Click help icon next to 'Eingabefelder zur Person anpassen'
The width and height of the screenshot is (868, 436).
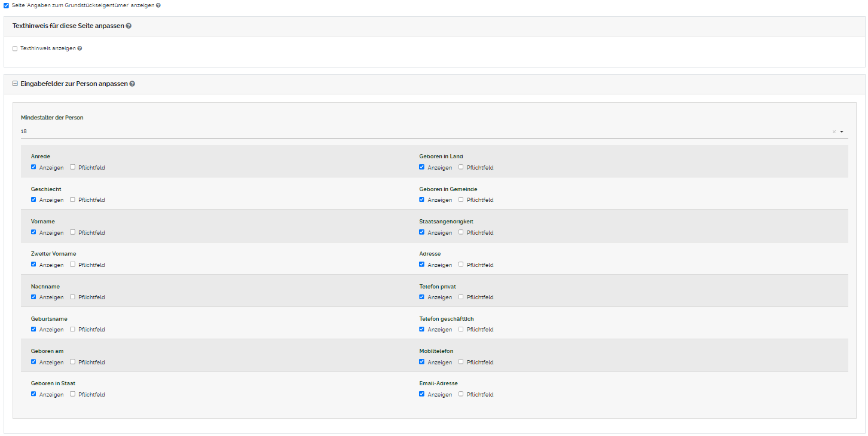[x=132, y=84]
